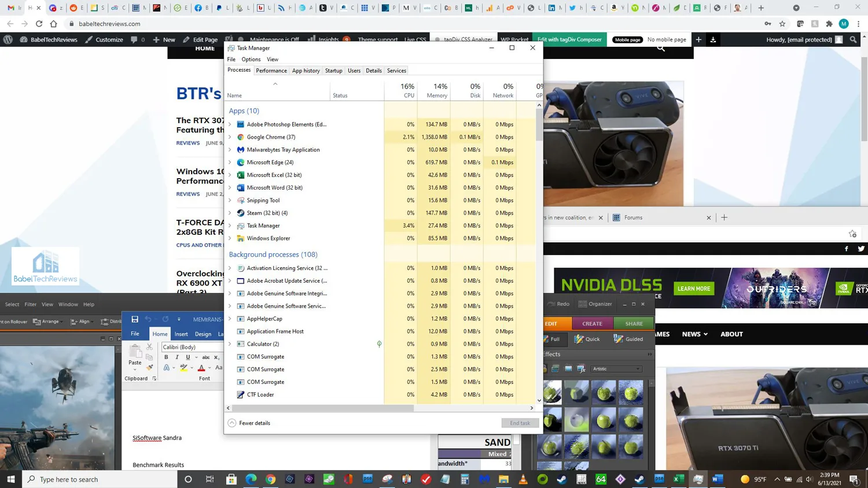Open the Clipboard dialog launcher in Word
The image size is (868, 488).
155,379
